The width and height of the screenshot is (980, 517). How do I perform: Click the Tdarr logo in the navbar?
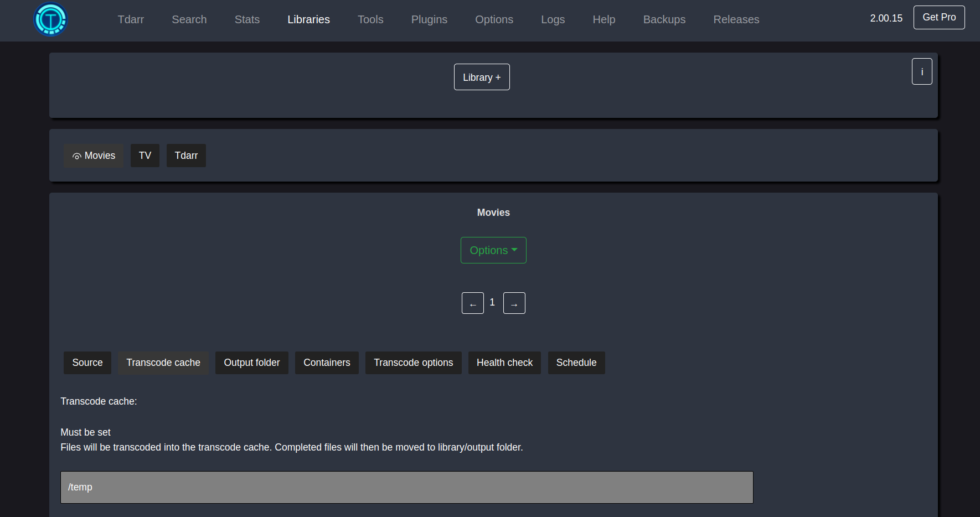pyautogui.click(x=50, y=19)
